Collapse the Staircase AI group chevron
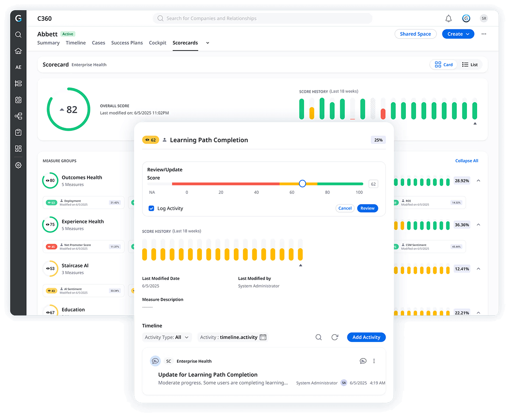This screenshot has width=509, height=420. click(478, 269)
